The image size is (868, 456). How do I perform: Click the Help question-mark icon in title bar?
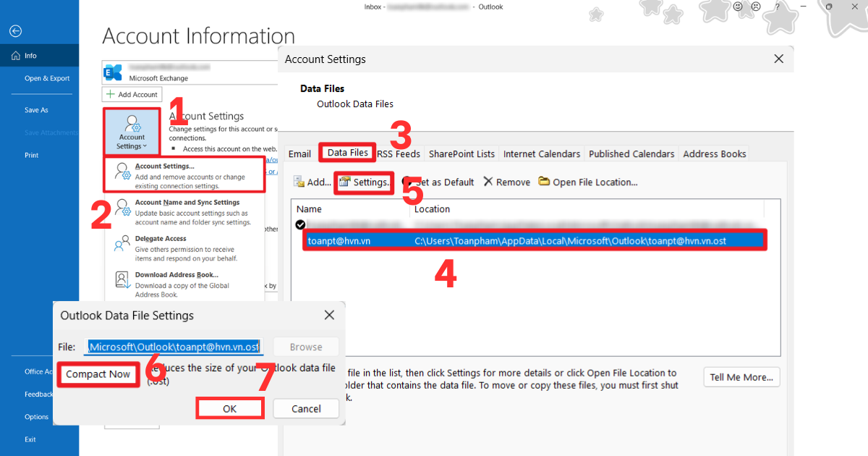778,7
